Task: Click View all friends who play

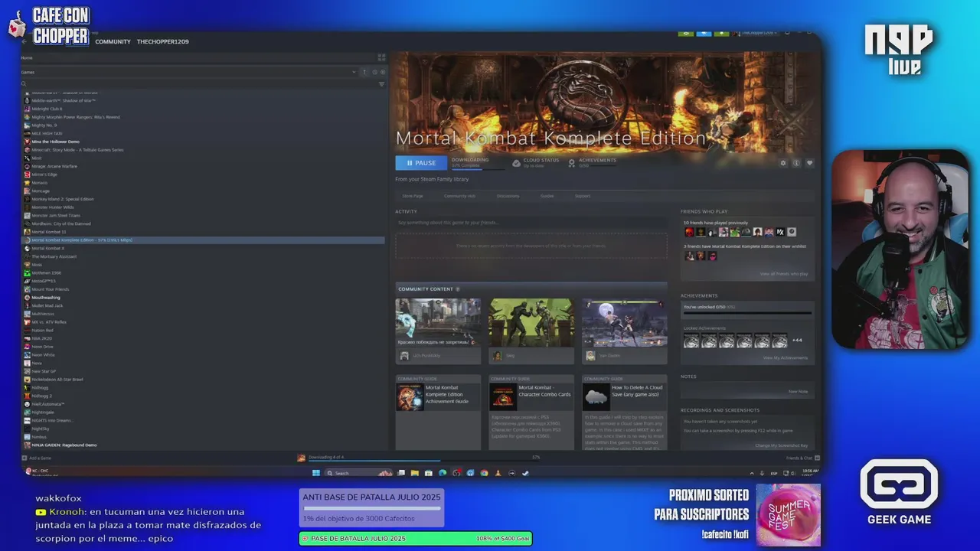Action: (x=783, y=273)
